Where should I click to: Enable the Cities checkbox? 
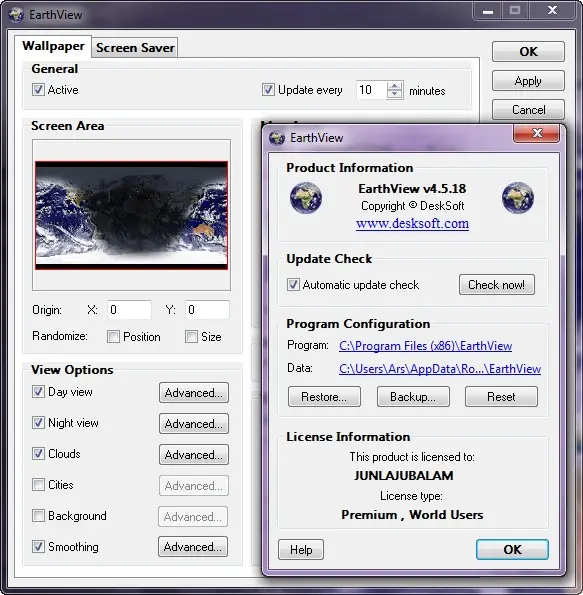[x=38, y=485]
